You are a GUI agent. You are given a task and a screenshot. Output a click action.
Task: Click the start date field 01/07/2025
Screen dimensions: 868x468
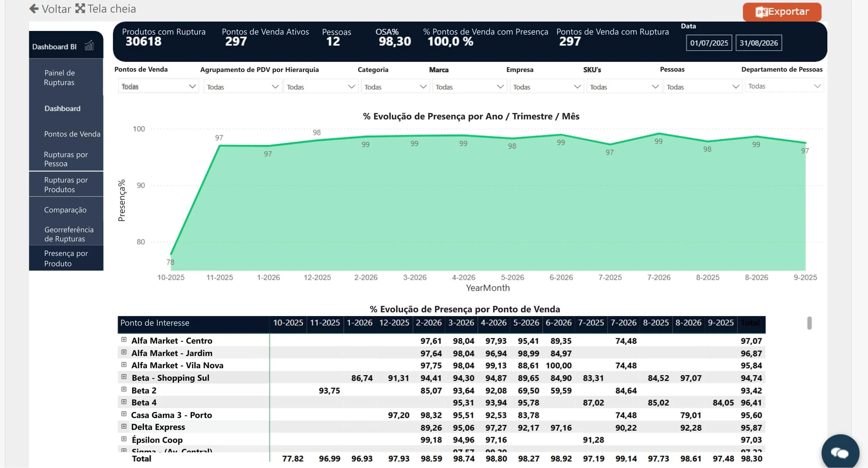(x=709, y=43)
